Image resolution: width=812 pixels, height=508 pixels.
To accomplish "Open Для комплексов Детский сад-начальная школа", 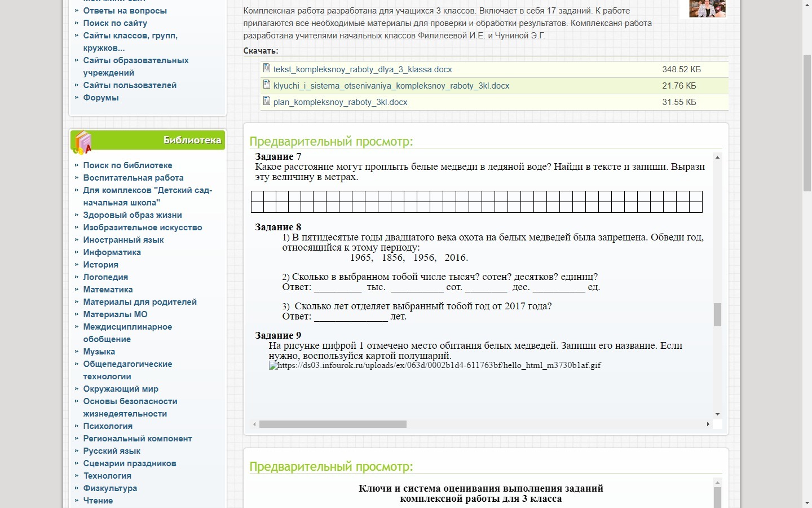I will pos(148,196).
